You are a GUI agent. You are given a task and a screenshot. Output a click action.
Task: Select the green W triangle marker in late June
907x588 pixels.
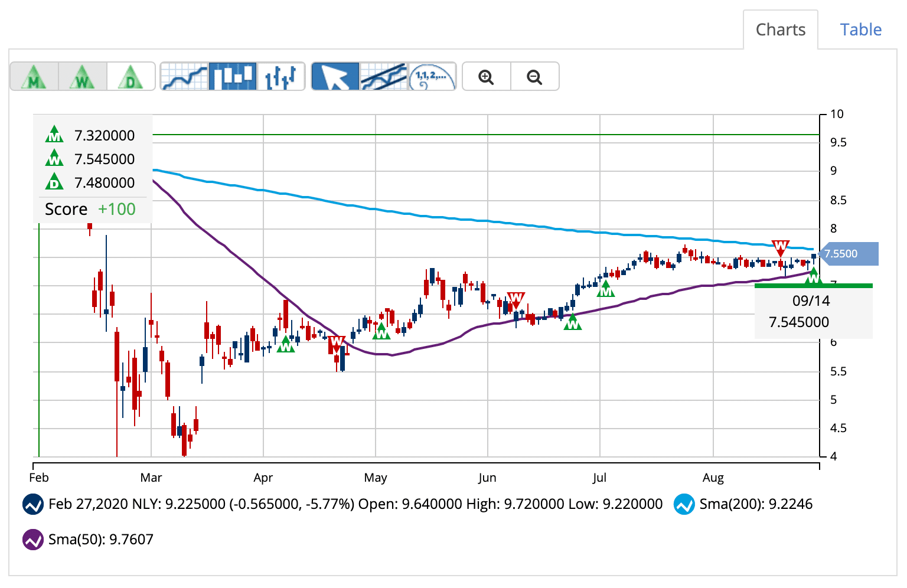point(572,322)
